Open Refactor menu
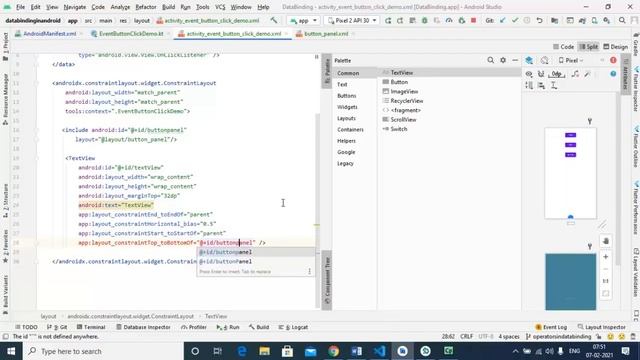640x360 pixels. tap(146, 7)
